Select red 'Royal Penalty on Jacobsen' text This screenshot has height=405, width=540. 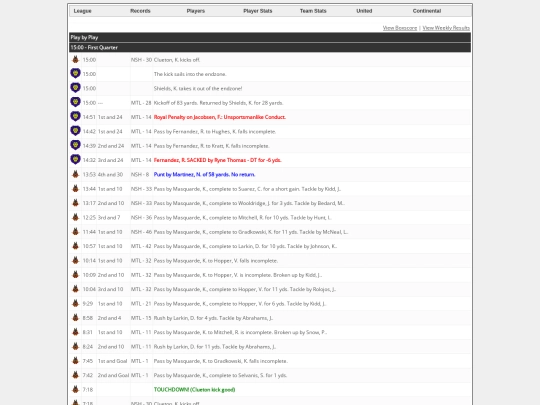220,117
